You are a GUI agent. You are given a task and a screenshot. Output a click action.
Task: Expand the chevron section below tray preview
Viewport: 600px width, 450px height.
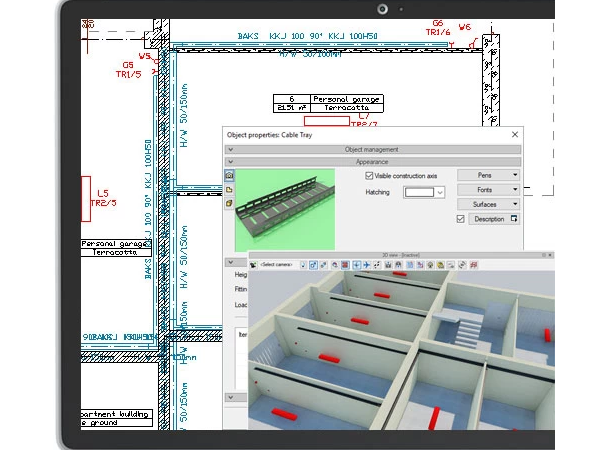tap(231, 262)
